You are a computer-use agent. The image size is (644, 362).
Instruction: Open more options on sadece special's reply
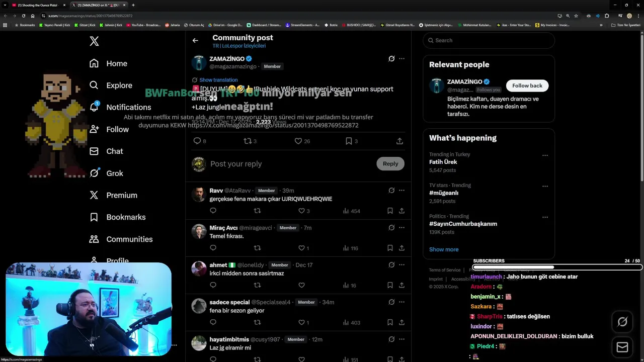pyautogui.click(x=401, y=302)
